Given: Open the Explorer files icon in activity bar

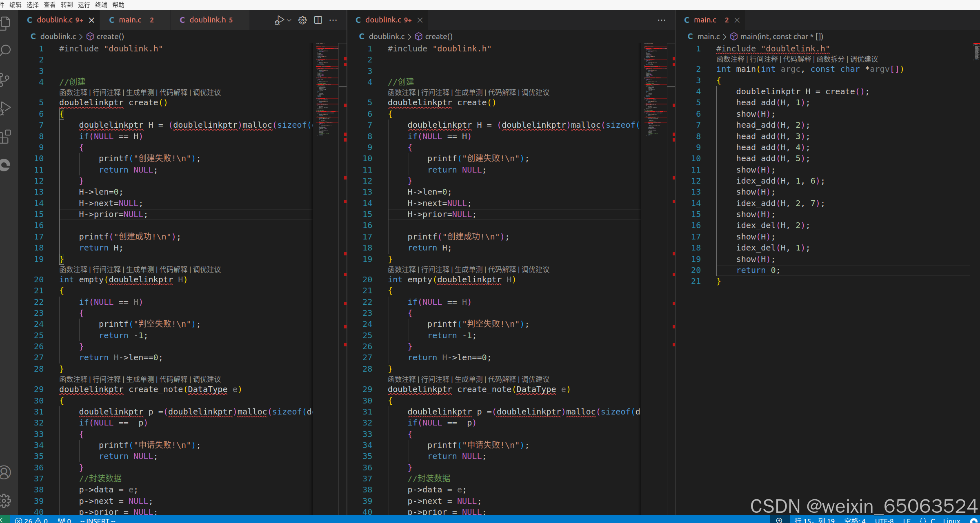Looking at the screenshot, I should pyautogui.click(x=6, y=23).
